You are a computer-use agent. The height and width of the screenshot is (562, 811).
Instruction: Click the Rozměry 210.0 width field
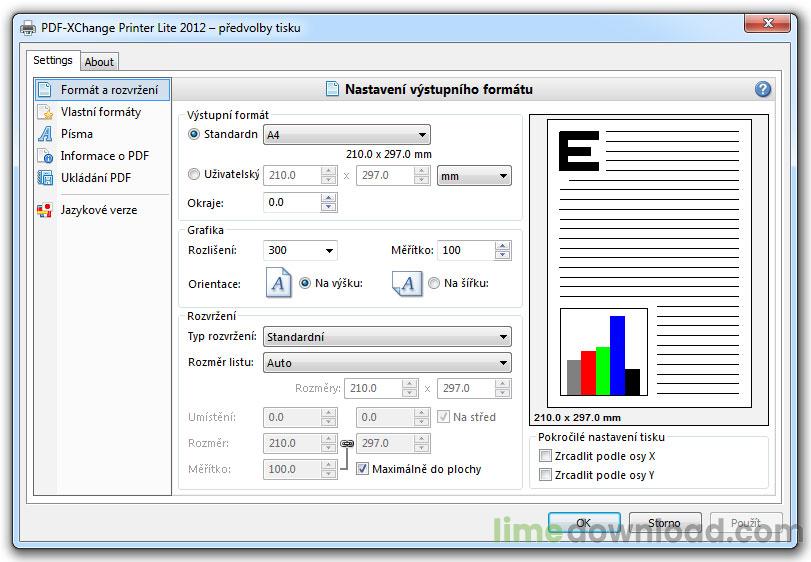pos(374,388)
